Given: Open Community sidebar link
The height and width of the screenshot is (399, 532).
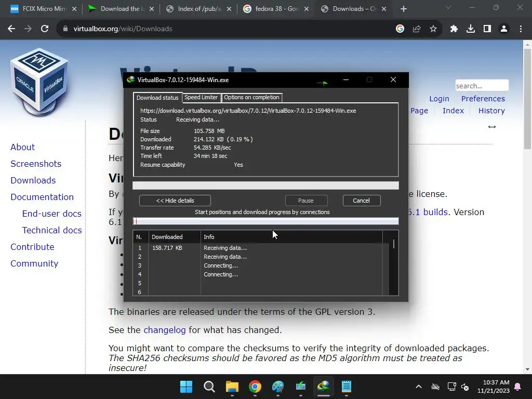Looking at the screenshot, I should pos(34,263).
